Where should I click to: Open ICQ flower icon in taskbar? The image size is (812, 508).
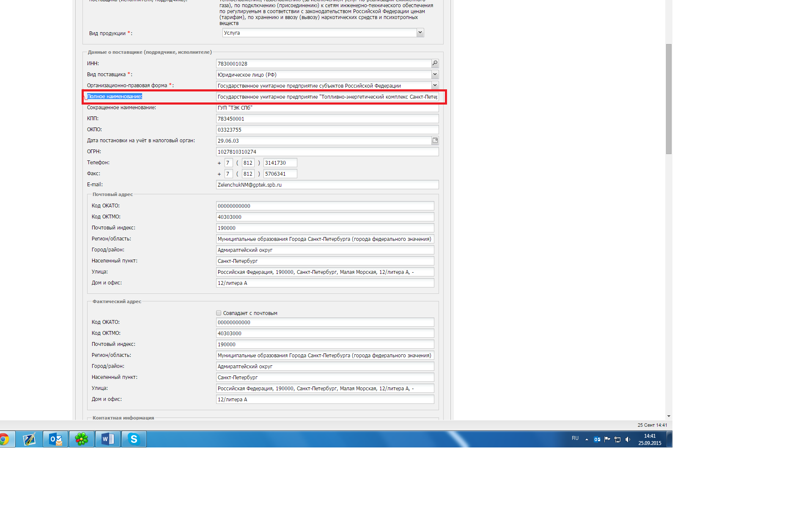(x=82, y=439)
